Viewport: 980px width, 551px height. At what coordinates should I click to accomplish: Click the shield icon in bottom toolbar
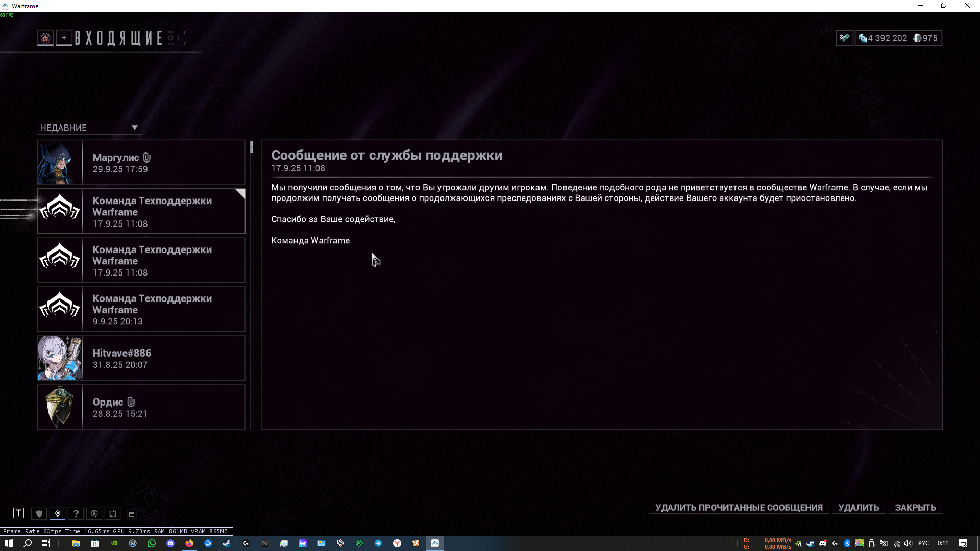(x=39, y=514)
